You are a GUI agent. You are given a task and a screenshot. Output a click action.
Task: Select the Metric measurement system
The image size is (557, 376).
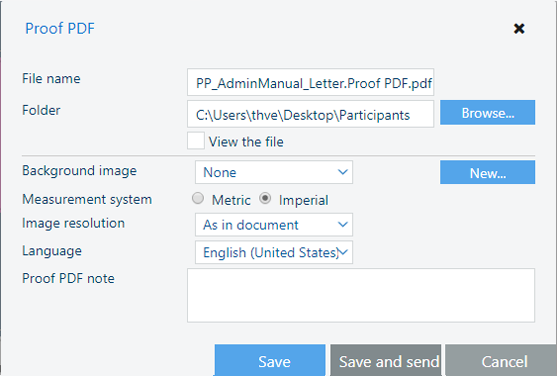tap(198, 198)
